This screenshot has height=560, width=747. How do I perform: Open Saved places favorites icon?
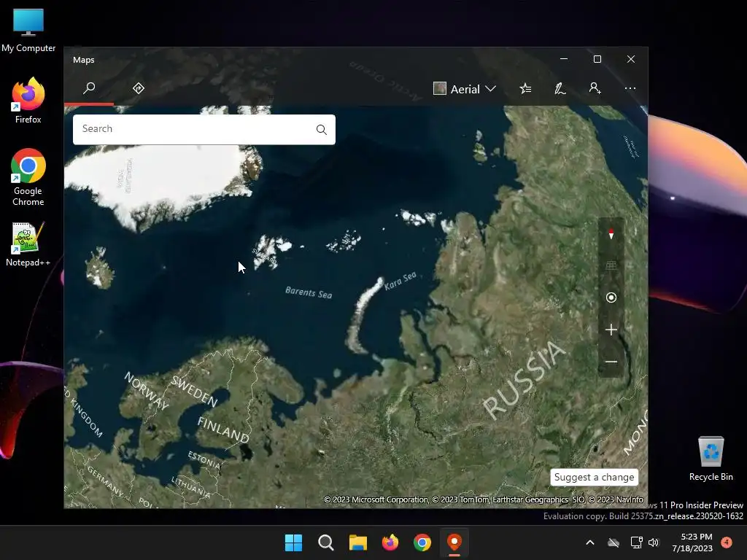click(525, 88)
